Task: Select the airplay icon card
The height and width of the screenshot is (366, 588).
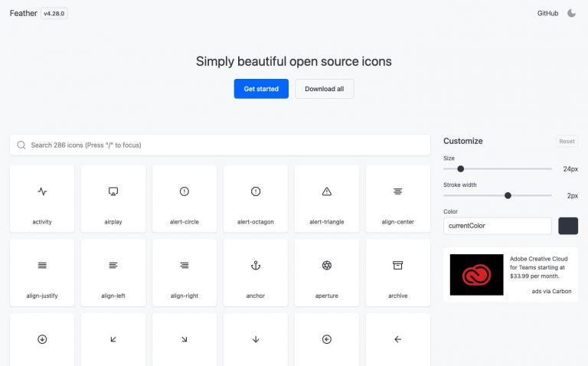Action: (x=113, y=198)
